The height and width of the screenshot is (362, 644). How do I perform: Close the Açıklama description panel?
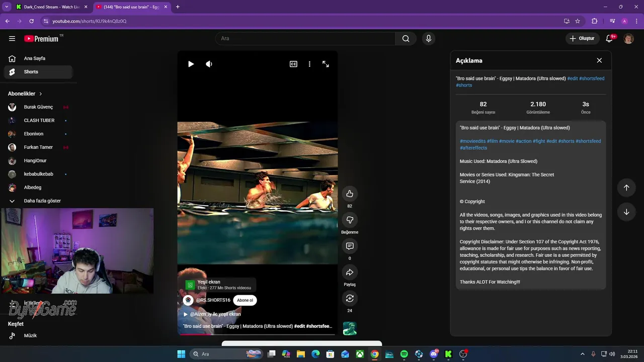pos(599,60)
